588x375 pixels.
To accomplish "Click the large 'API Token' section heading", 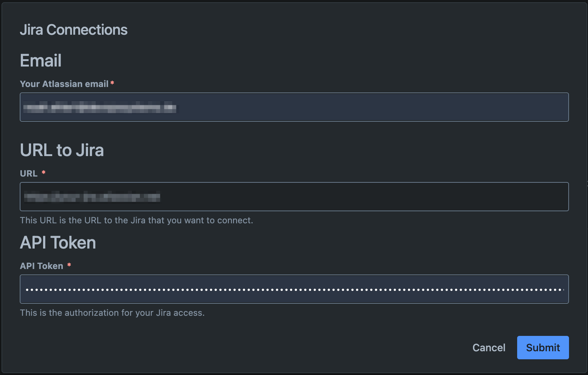I will (58, 243).
